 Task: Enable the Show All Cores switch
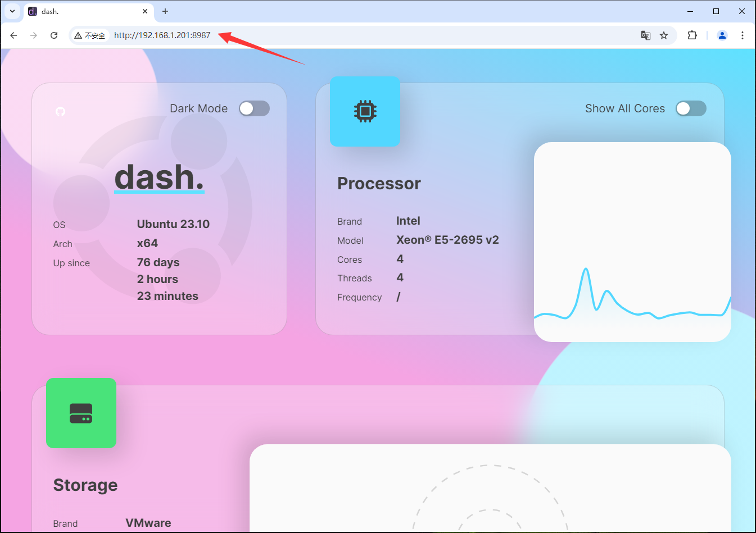691,108
